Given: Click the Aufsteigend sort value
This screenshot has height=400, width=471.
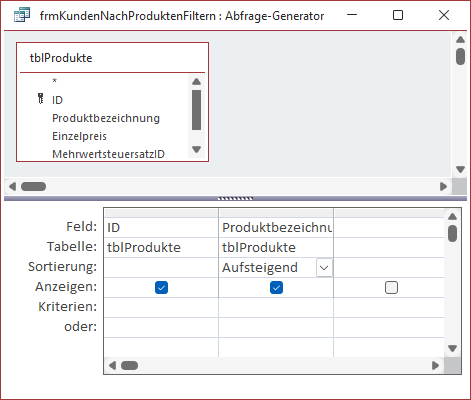Looking at the screenshot, I should (260, 267).
